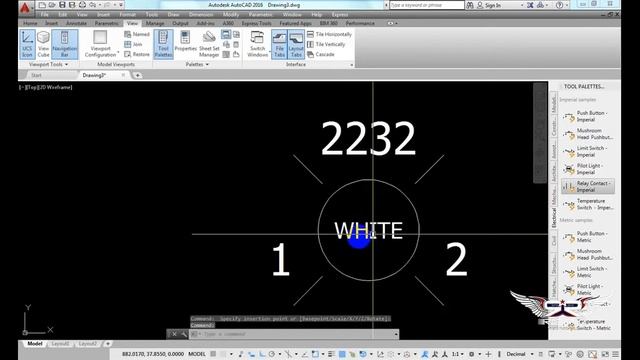Click the viewport label [Top][2D Wireframe]

[x=46, y=87]
